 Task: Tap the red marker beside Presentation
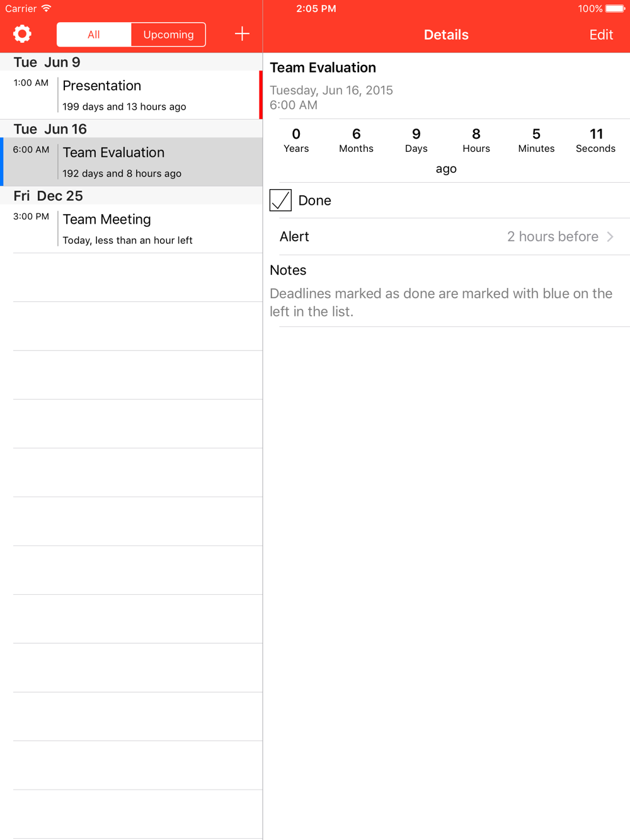click(261, 95)
